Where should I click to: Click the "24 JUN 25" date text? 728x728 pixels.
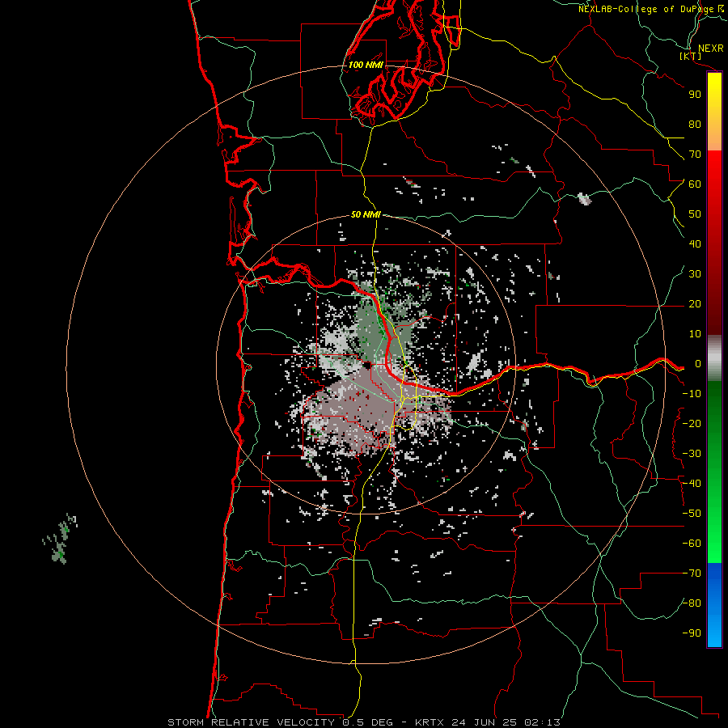click(x=485, y=722)
